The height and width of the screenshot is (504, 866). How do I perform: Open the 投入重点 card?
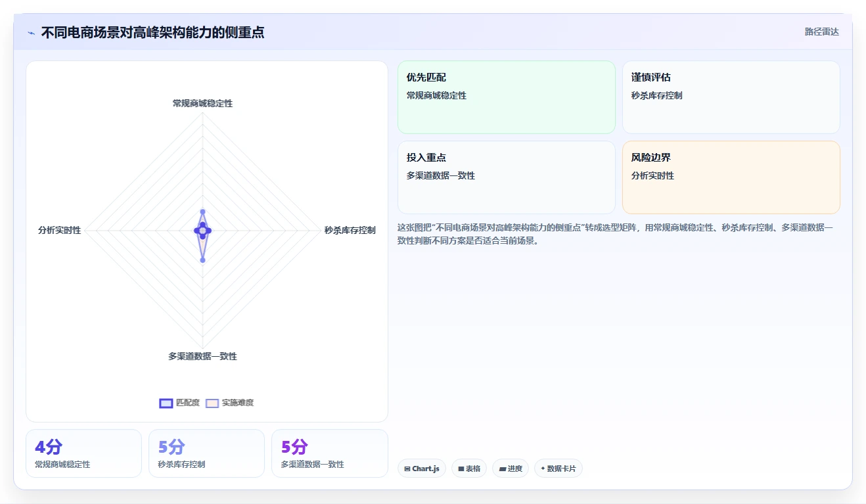coord(507,177)
